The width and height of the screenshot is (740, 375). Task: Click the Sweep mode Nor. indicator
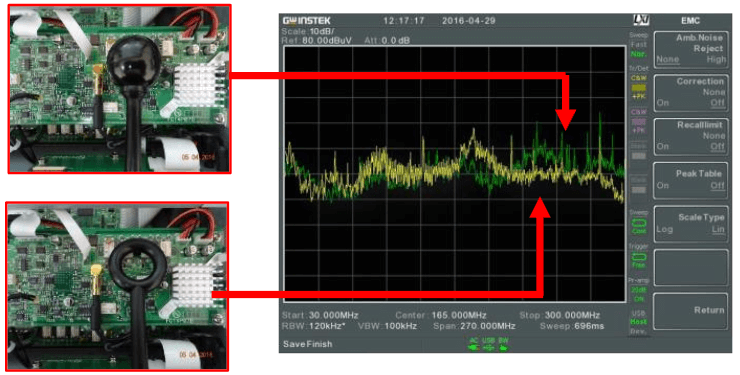pyautogui.click(x=639, y=54)
